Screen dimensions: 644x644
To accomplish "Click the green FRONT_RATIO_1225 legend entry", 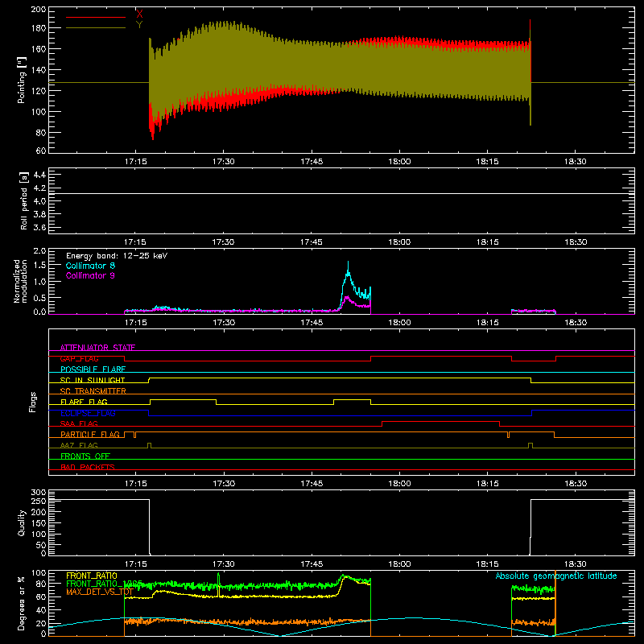I will 104,584.
